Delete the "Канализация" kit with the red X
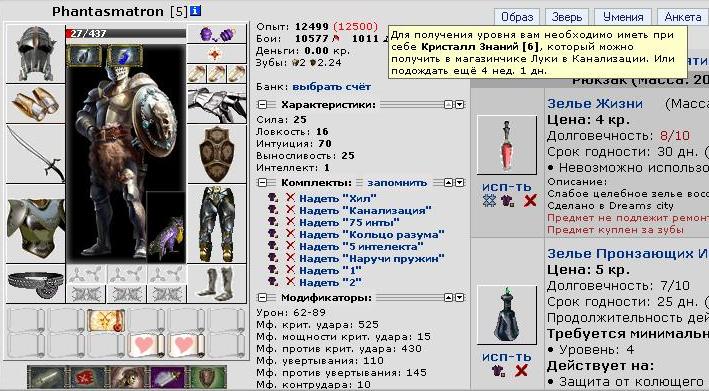Image resolution: width=709 pixels, height=391 pixels. tap(290, 209)
